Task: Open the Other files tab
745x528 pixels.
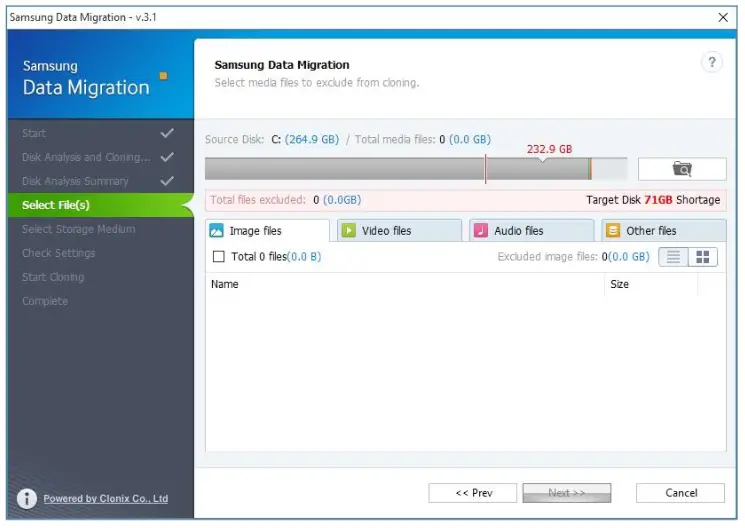Action: click(x=664, y=230)
